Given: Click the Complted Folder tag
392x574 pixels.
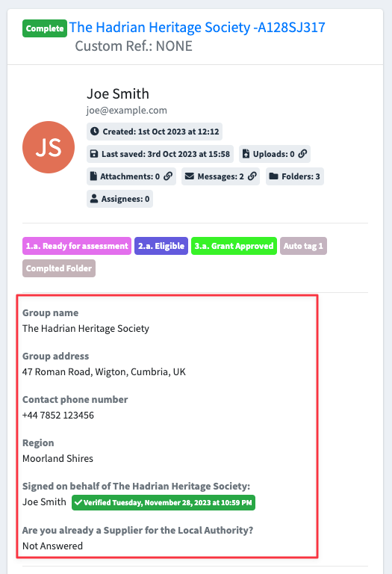Looking at the screenshot, I should 59,268.
